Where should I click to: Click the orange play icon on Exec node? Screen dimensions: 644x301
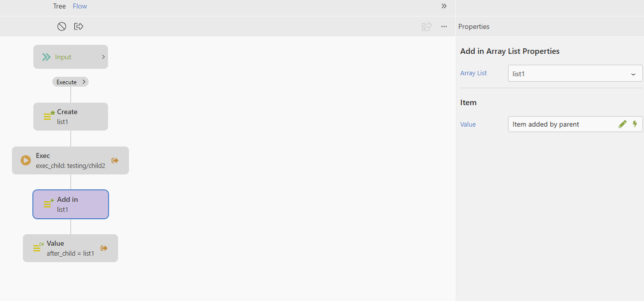pyautogui.click(x=25, y=160)
